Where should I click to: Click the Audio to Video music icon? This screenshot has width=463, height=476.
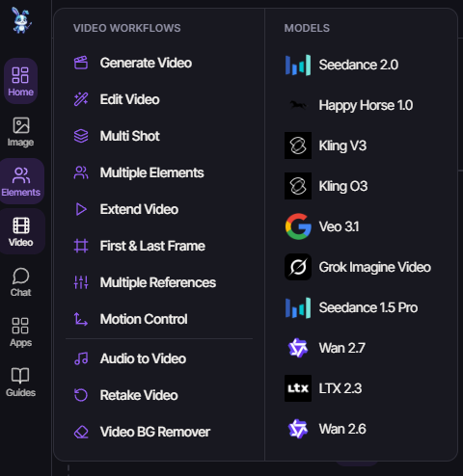pos(81,358)
